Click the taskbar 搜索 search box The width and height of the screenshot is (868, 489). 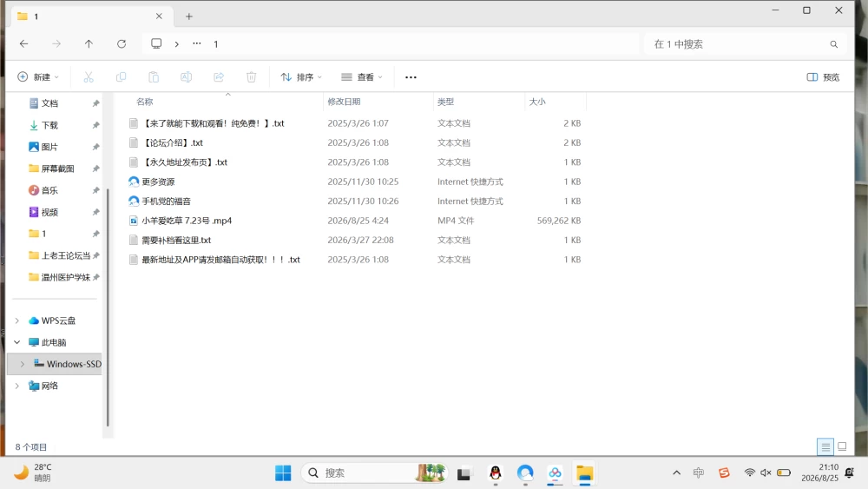point(374,473)
